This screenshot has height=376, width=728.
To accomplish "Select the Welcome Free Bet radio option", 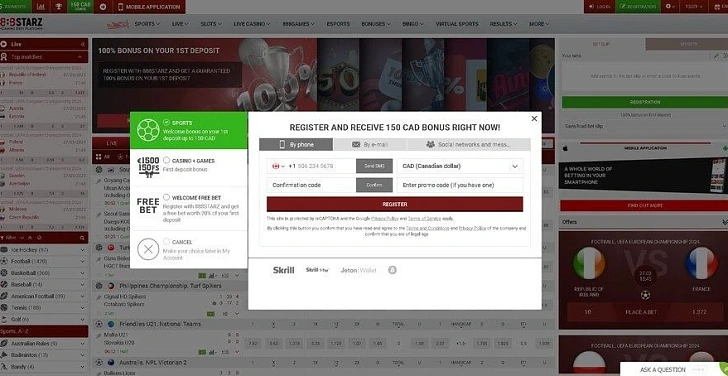I will coord(166,197).
